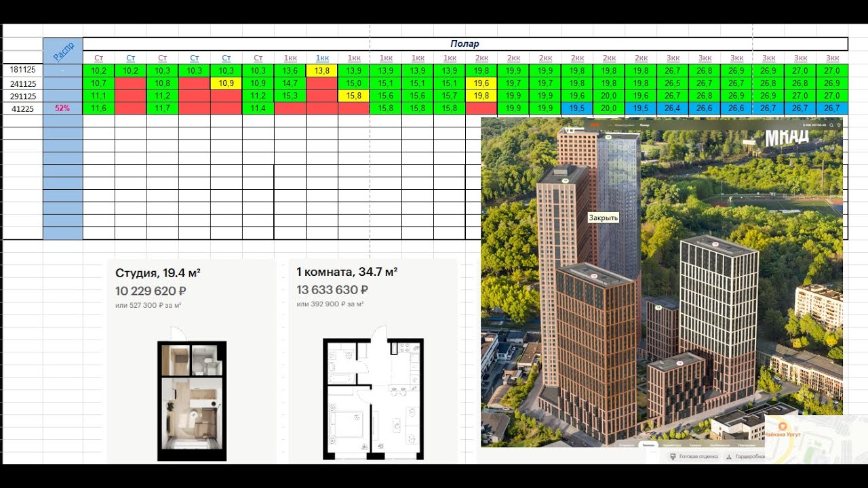Screen dimensions: 868x488
Task: Click Полар in the site navigation bar
Action: tap(644, 125)
